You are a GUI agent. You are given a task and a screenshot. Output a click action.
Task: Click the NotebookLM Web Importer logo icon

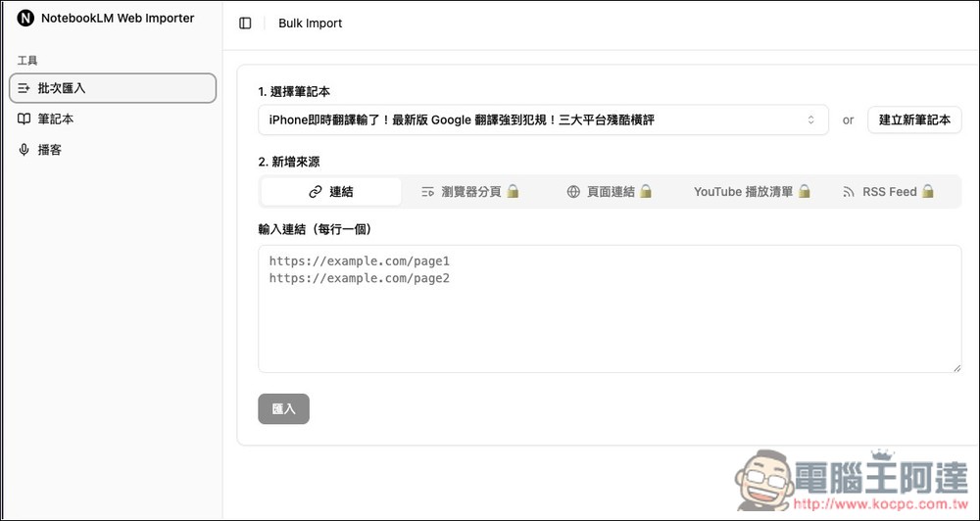25,19
